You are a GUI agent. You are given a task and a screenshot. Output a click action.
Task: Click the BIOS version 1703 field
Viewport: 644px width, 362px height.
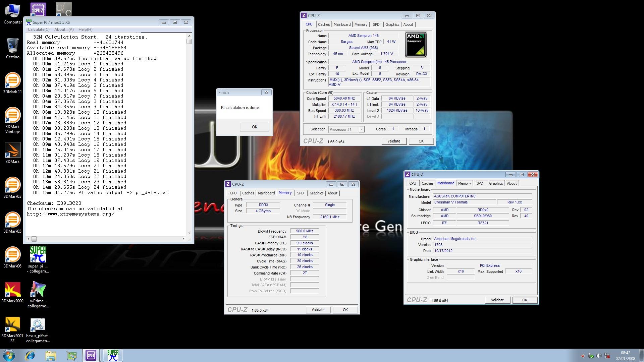482,245
